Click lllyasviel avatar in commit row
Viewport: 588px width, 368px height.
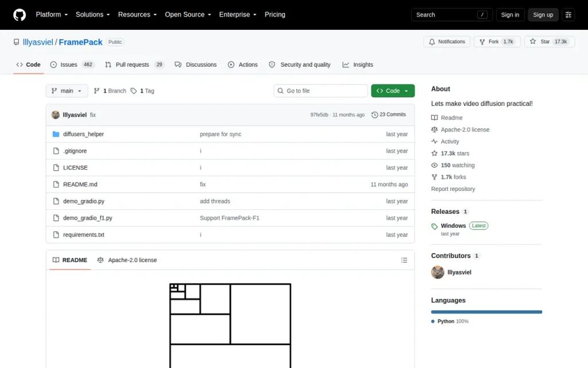56,115
